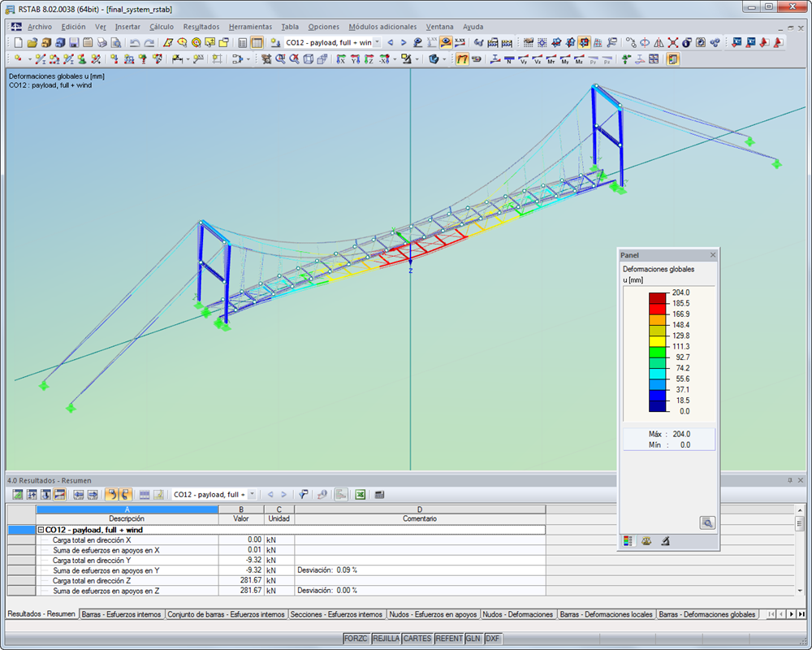This screenshot has height=650, width=812.
Task: Click the CARTES status bar button
Action: coord(417,638)
